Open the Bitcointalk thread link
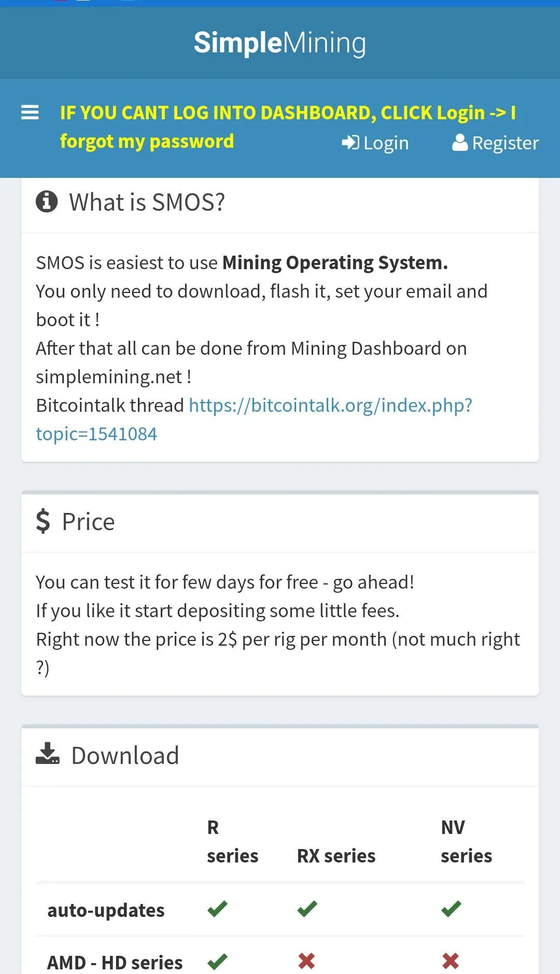 tap(254, 419)
